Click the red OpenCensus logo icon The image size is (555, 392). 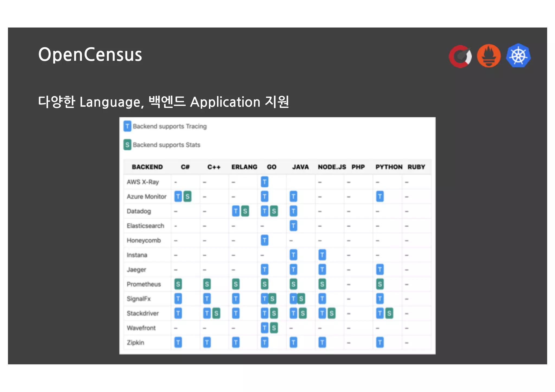tap(460, 56)
